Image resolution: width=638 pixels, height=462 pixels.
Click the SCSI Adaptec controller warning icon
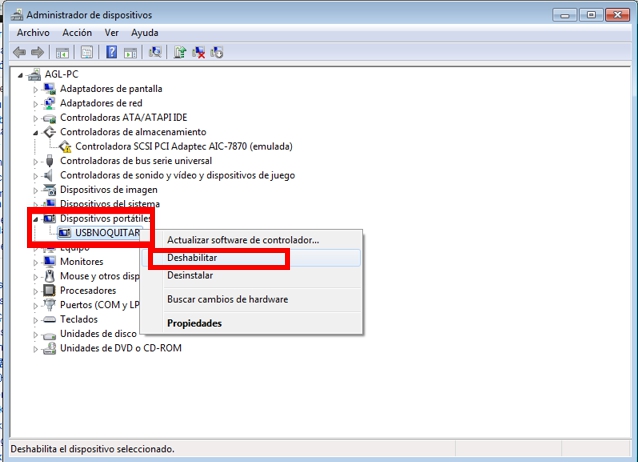pos(67,146)
